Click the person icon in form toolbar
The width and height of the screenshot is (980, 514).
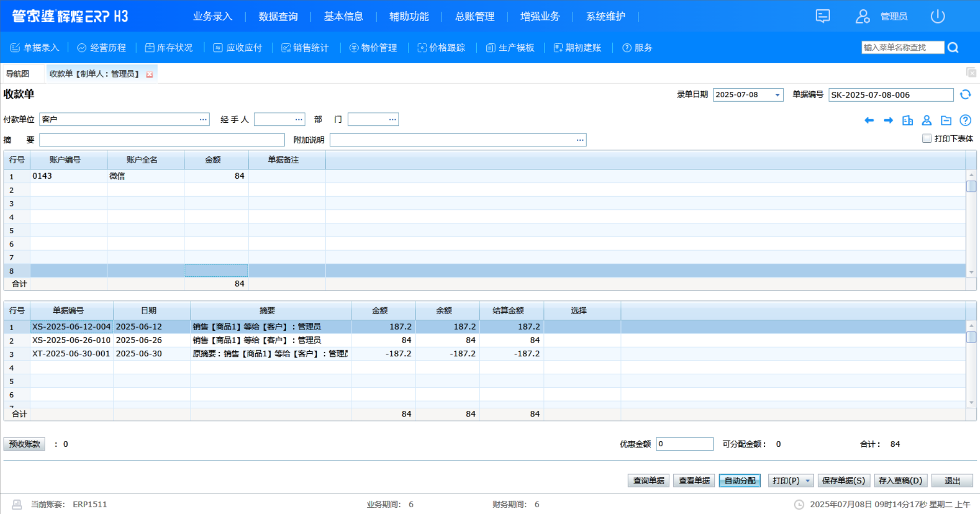pyautogui.click(x=927, y=120)
